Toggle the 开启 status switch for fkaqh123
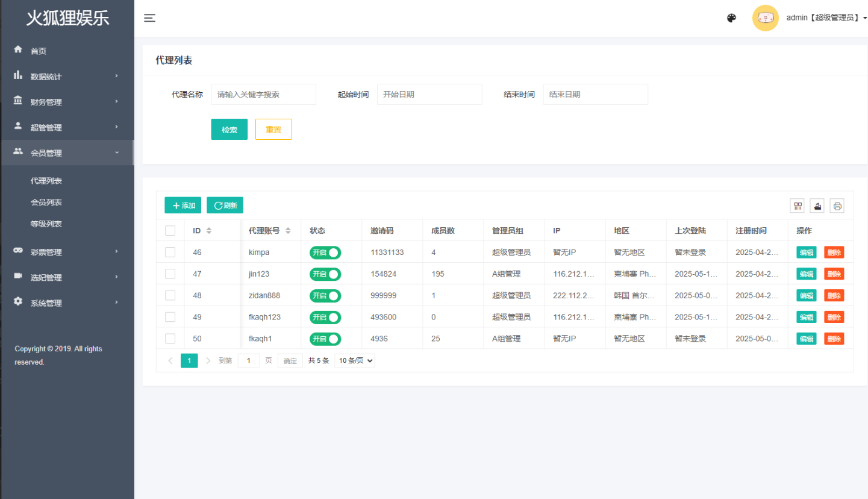Image resolution: width=868 pixels, height=499 pixels. click(325, 318)
